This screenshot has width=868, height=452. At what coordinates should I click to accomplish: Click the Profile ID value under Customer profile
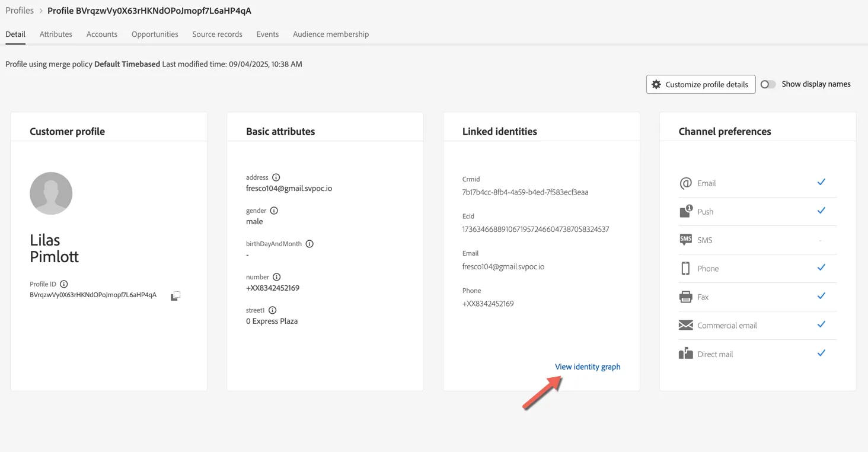pos(93,295)
